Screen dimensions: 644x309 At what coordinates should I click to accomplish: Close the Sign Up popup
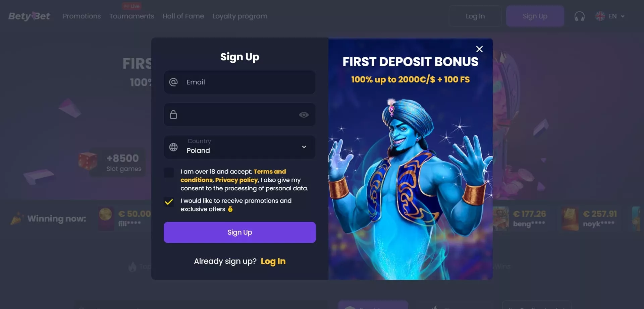pyautogui.click(x=479, y=49)
